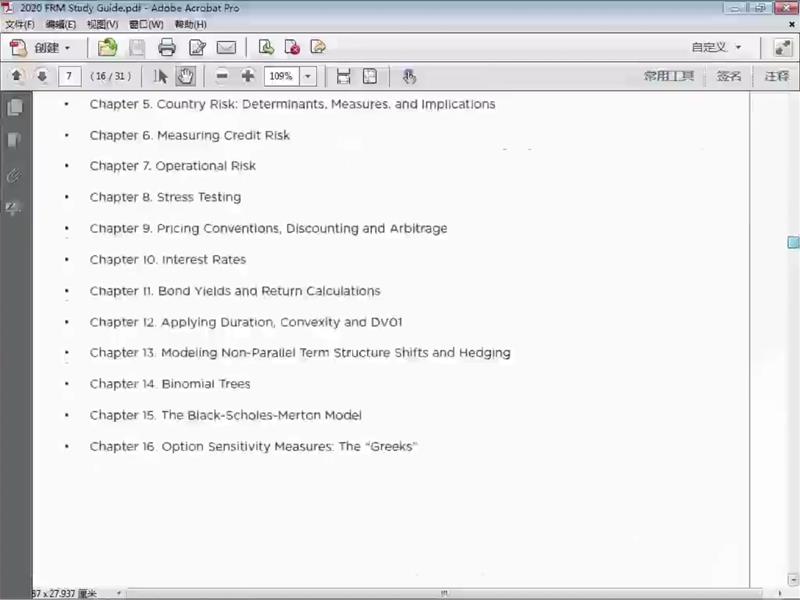
Task: Click "Chapter 11. Bond Yields" line
Action: 235,291
